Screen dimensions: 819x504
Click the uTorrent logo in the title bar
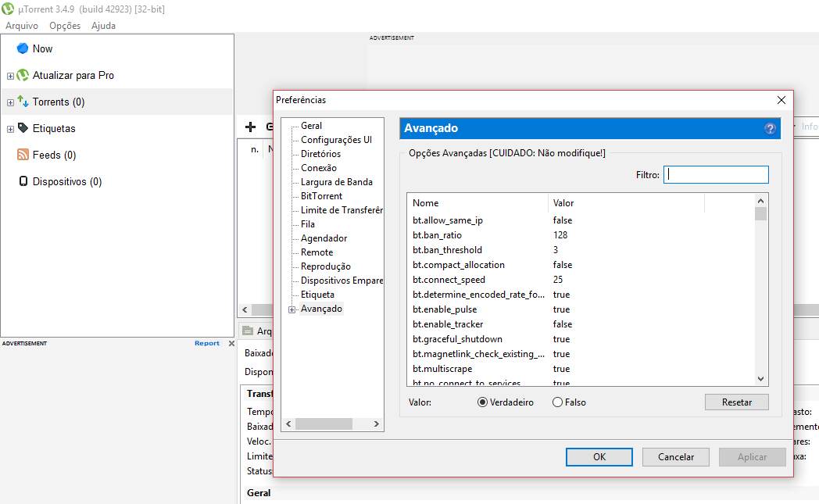pos(8,9)
